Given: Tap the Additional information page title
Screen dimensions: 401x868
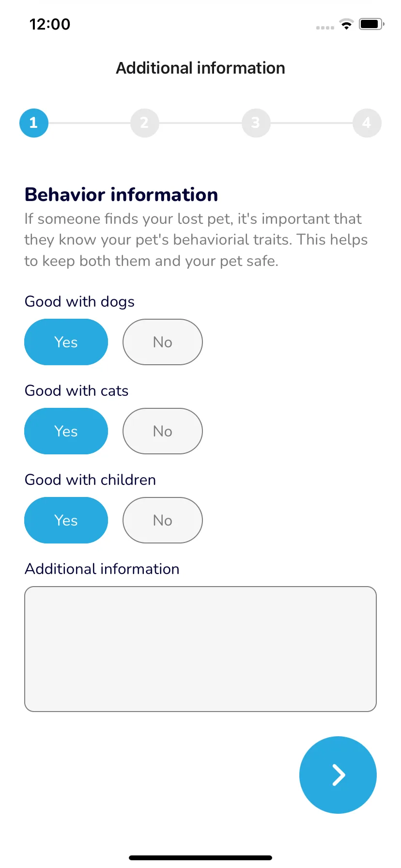Looking at the screenshot, I should pyautogui.click(x=200, y=68).
